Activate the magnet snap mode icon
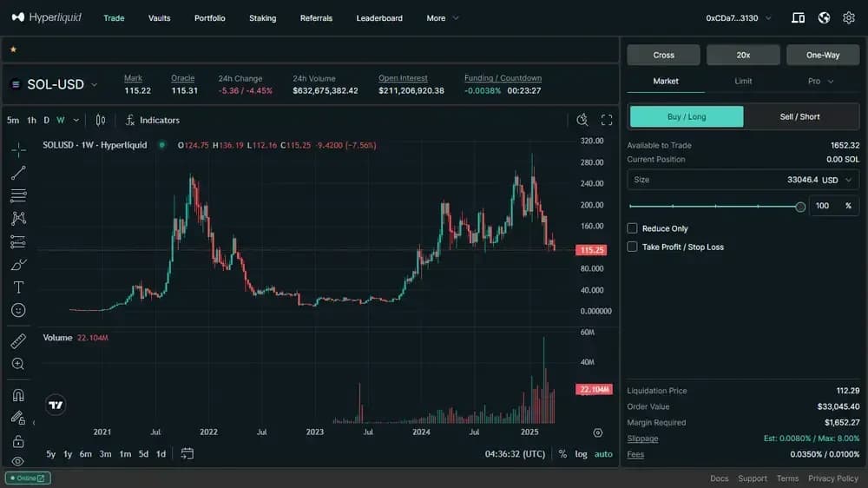 pyautogui.click(x=18, y=395)
